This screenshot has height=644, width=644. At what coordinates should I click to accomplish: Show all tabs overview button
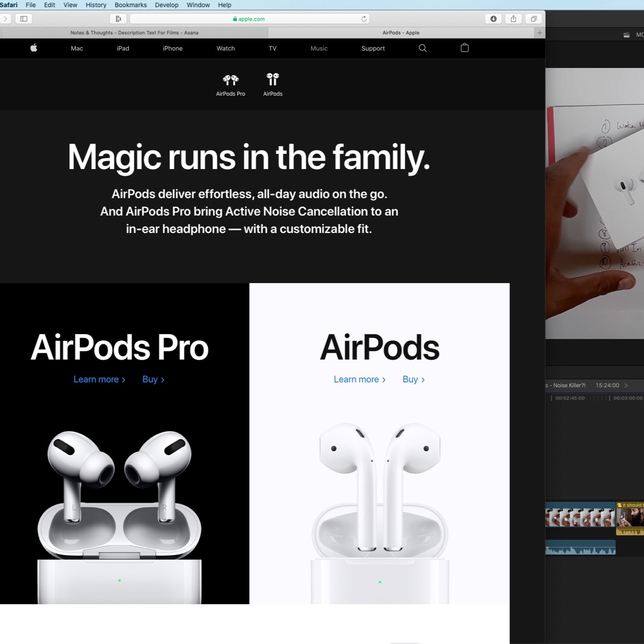click(533, 19)
